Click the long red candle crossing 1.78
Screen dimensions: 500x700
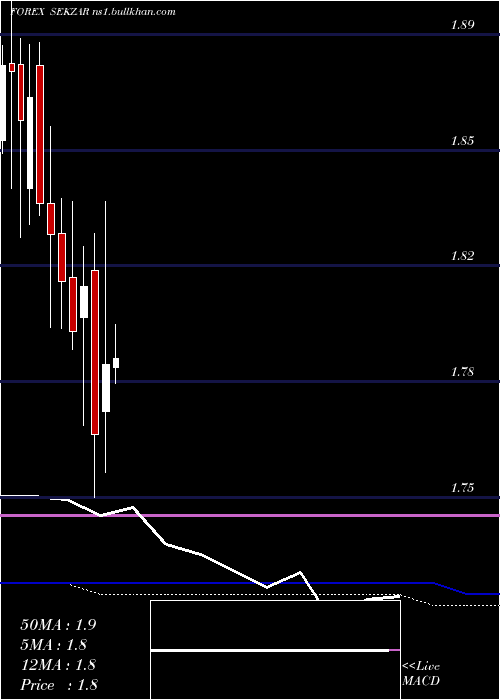pos(95,352)
